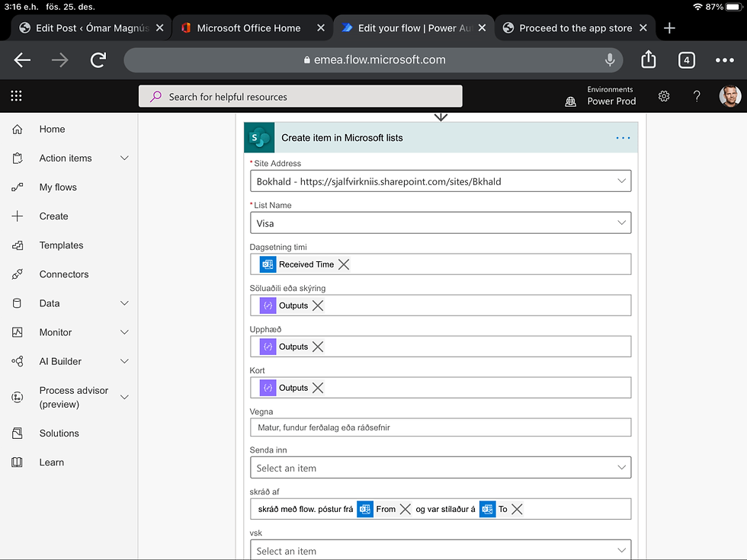Image resolution: width=747 pixels, height=560 pixels.
Task: Click into the Vegna text field
Action: pos(441,427)
